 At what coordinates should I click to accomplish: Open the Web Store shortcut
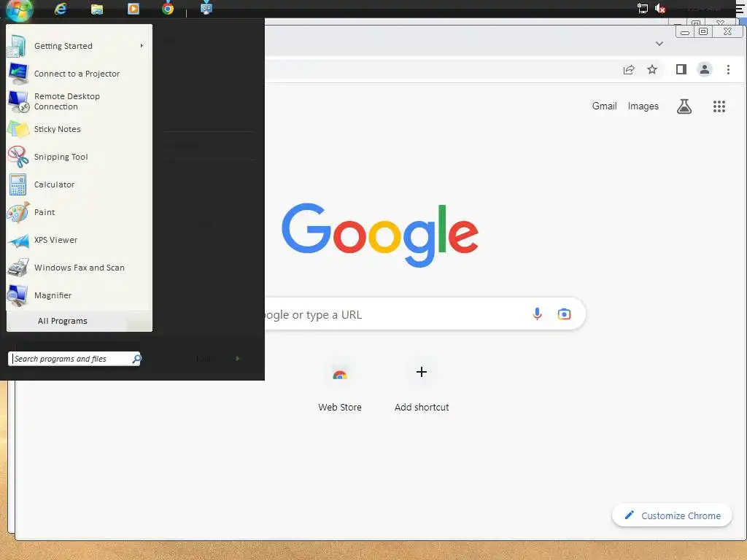340,386
